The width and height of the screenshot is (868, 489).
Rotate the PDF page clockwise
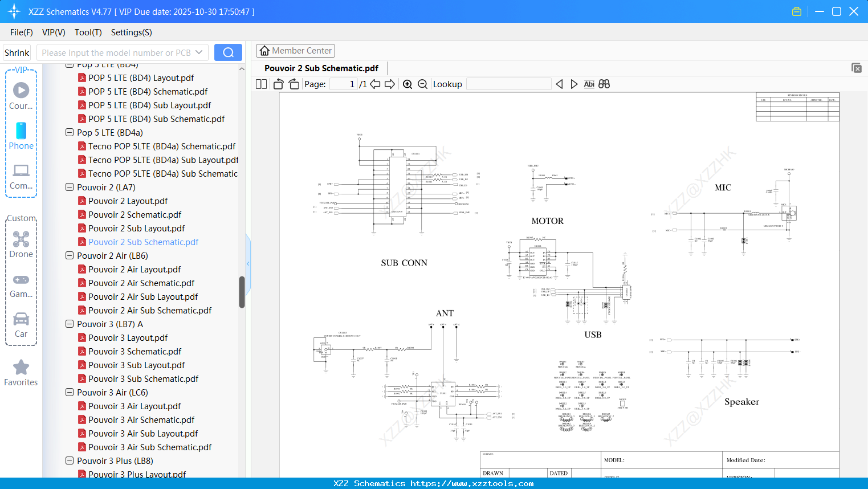pos(293,84)
